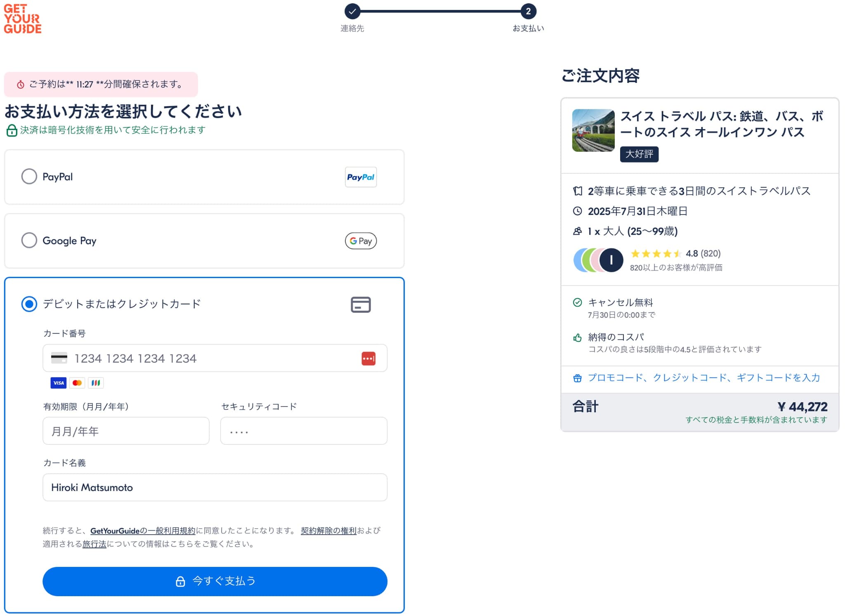Screen dimensions: 845x616
Task: Click the JCB card logo
Action: click(x=96, y=383)
